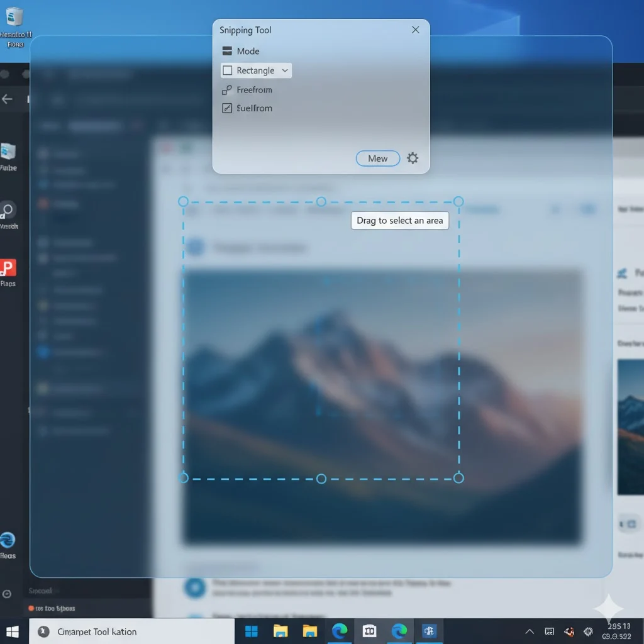Choose the Freeform menu entry
644x644 pixels.
[254, 90]
